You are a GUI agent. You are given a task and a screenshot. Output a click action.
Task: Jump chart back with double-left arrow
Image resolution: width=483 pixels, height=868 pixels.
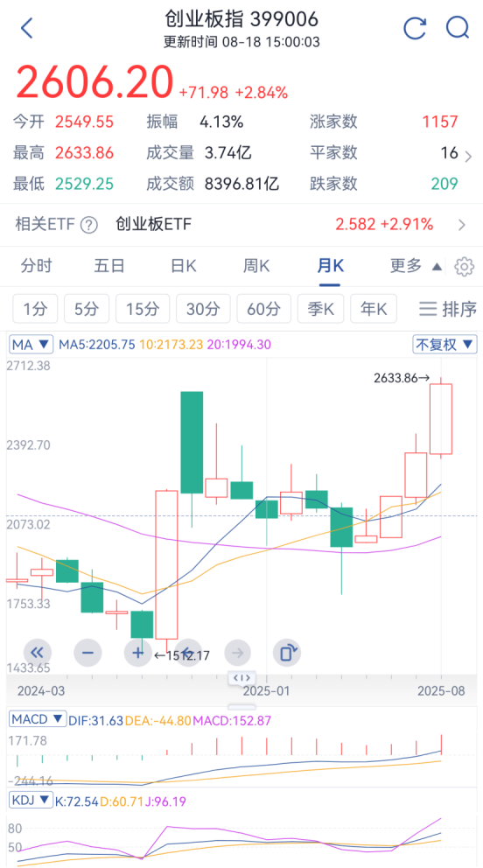pyautogui.click(x=38, y=652)
